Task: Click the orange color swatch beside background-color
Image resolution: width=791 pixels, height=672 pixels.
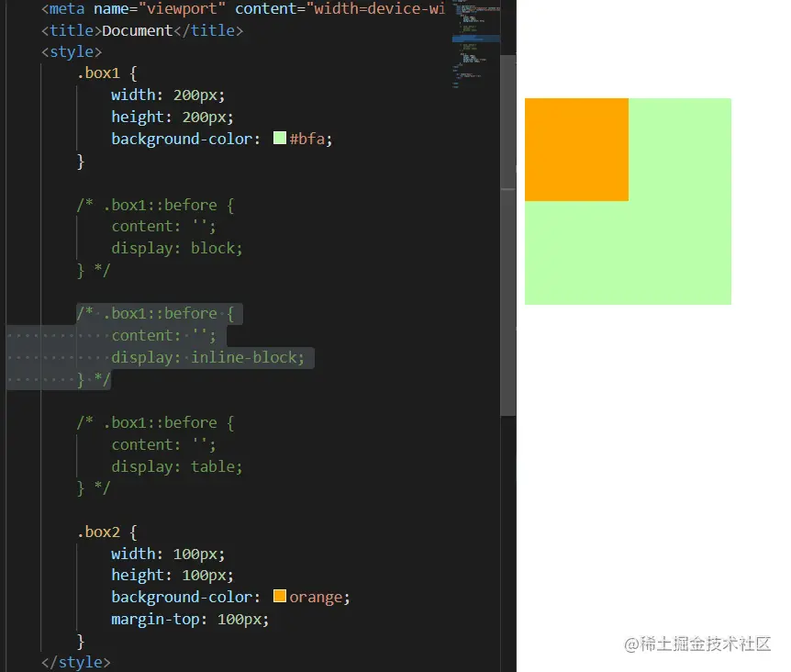Action: pyautogui.click(x=280, y=596)
